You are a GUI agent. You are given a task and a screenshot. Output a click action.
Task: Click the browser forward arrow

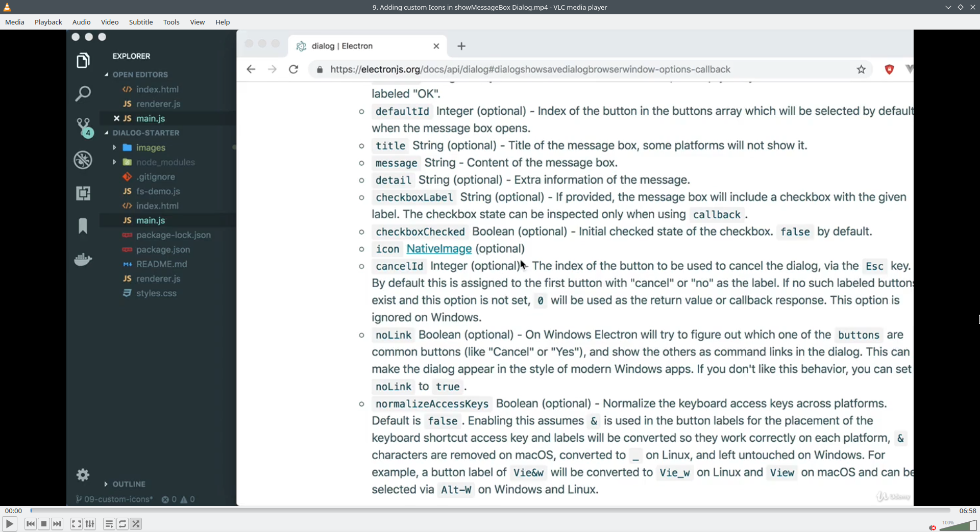[272, 69]
